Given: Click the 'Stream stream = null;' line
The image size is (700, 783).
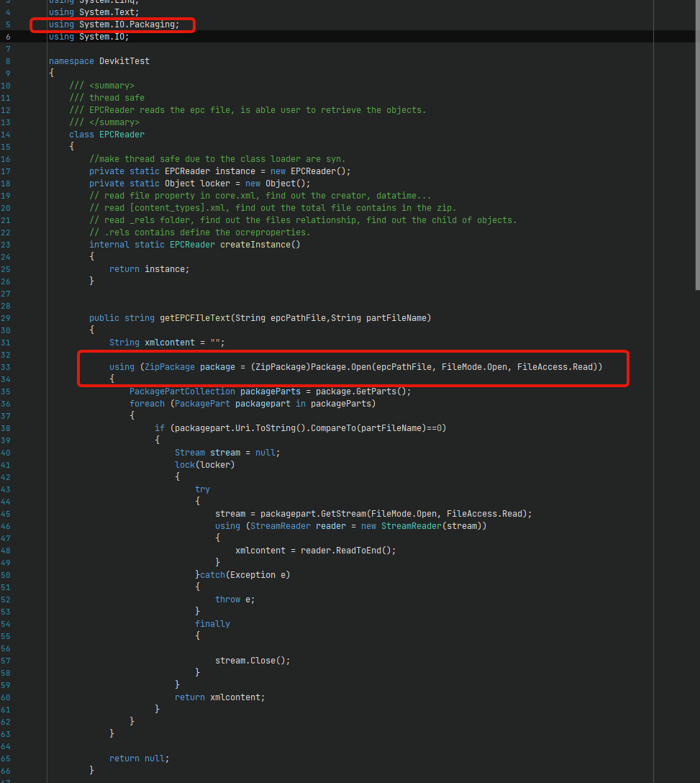Looking at the screenshot, I should [x=227, y=453].
